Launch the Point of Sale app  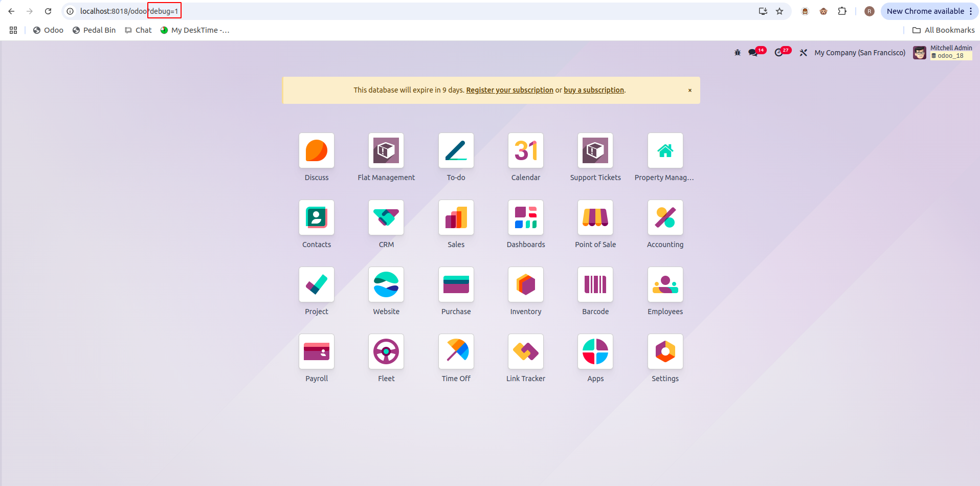(595, 217)
